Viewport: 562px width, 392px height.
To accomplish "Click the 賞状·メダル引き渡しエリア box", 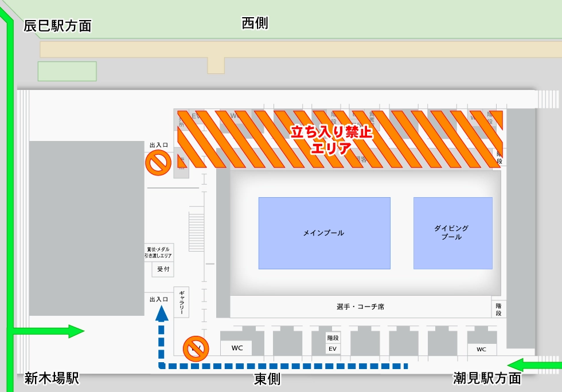I will pyautogui.click(x=158, y=253).
